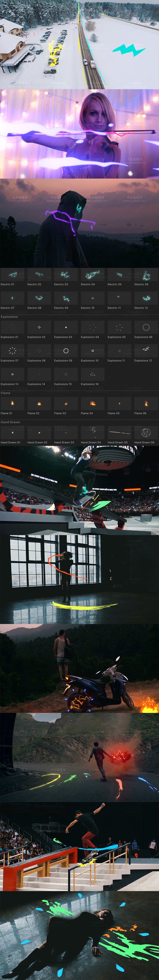Select the Explosions 10 circle preset

point(93,351)
